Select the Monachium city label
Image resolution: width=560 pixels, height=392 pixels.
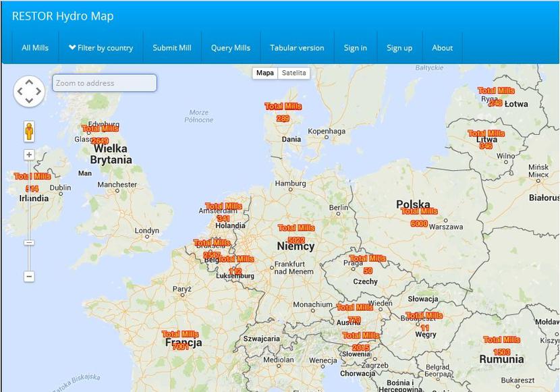[312, 304]
